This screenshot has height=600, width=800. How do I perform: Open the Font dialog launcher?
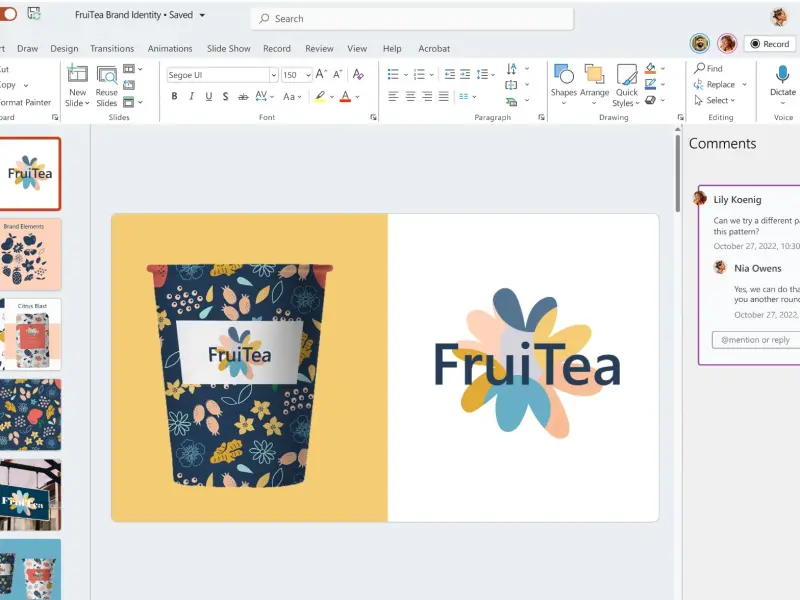point(373,117)
